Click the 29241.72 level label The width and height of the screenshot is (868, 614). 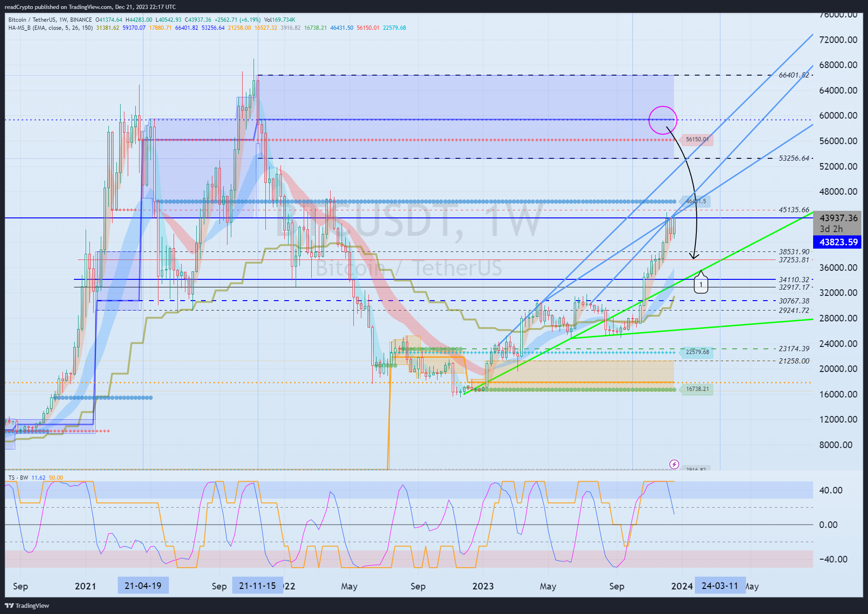794,311
